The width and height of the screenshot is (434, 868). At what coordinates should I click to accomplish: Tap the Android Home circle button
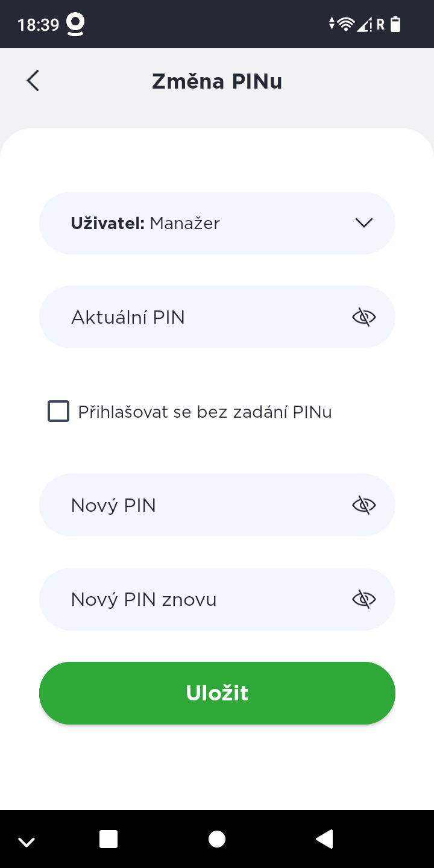[217, 839]
